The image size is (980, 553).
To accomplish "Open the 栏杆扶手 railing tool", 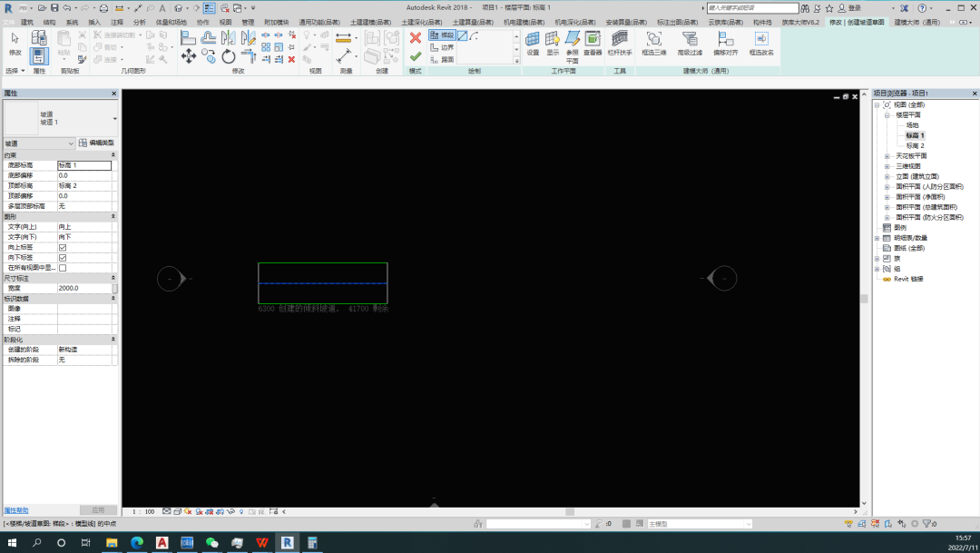I will [620, 44].
